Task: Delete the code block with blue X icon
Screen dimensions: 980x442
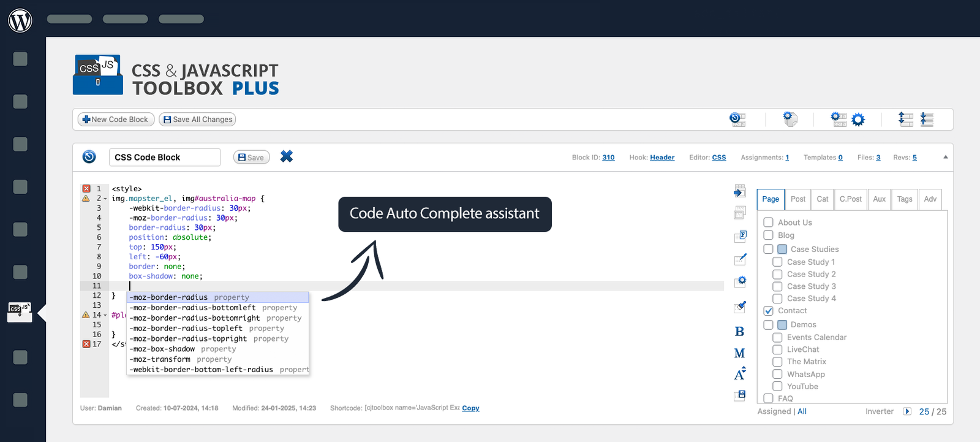Action: click(287, 156)
